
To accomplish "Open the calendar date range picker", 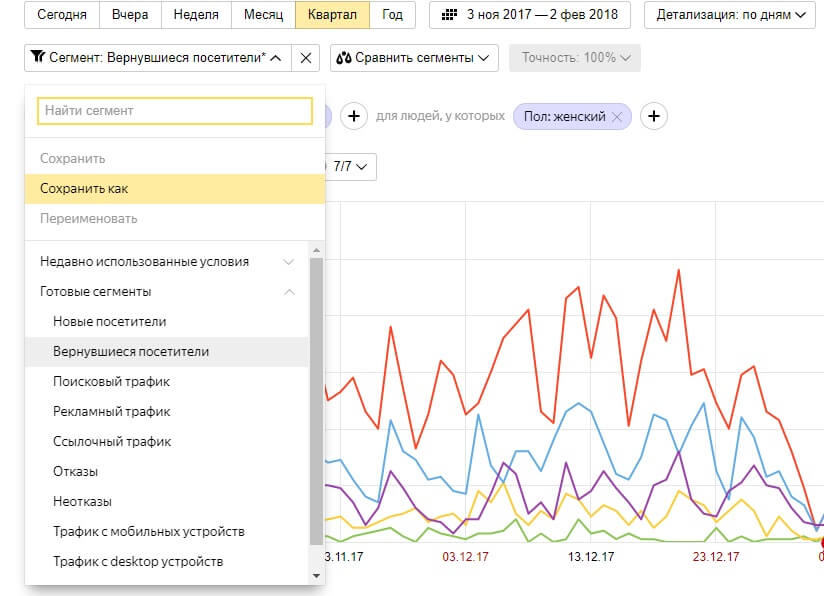I will 530,15.
